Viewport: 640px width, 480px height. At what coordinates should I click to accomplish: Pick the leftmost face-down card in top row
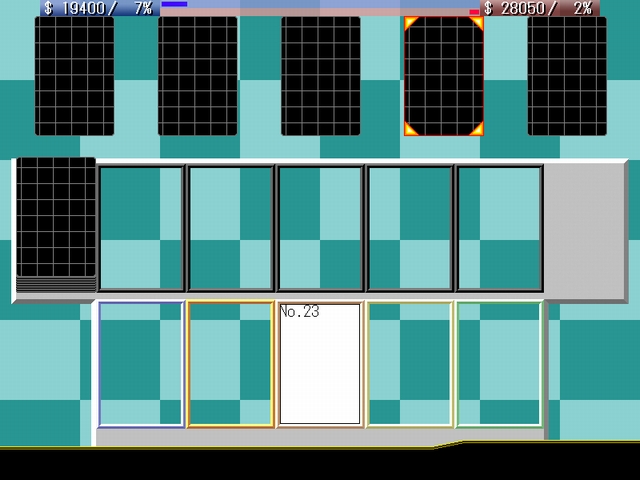point(74,76)
